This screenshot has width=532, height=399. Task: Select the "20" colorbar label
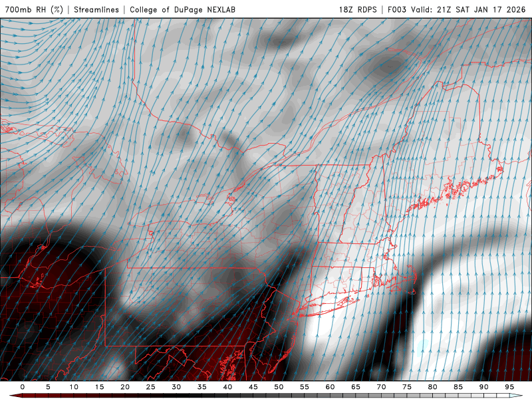[x=125, y=387]
